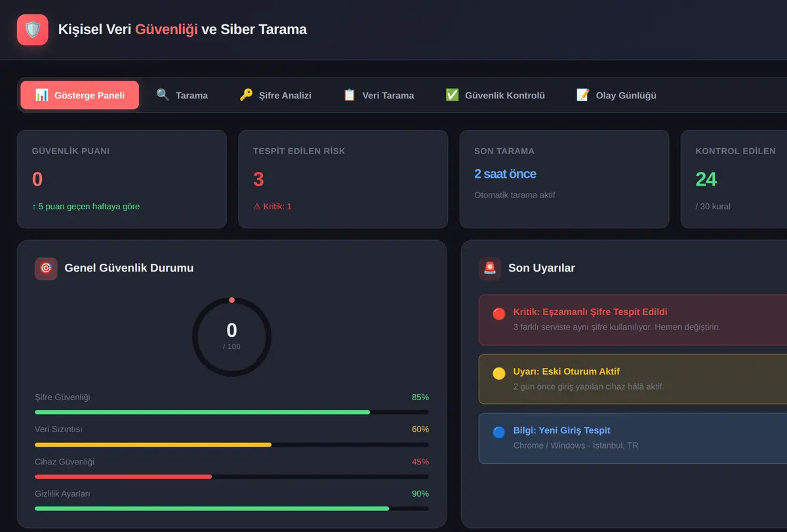Click the '85%' value for Şifre Güvenliği
Screen dimensions: 787x532
(420, 397)
